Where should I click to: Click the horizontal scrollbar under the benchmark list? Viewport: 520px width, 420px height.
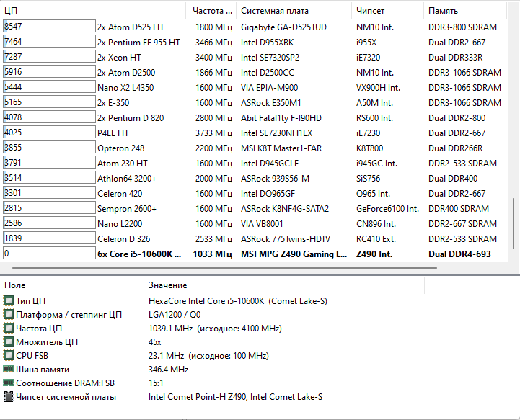click(x=224, y=268)
